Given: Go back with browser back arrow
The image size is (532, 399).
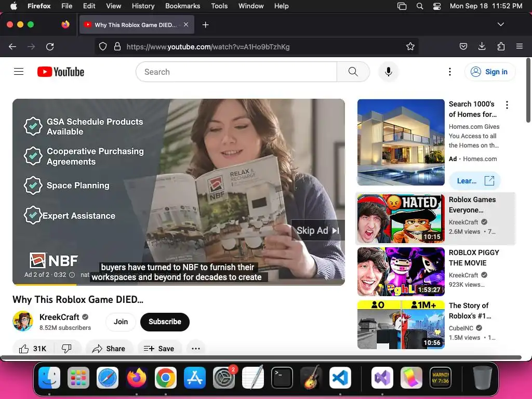Looking at the screenshot, I should [x=12, y=46].
